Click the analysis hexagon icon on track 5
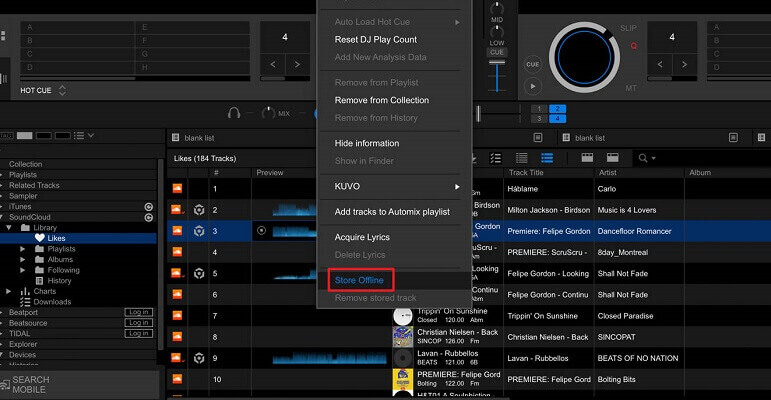Viewport: 771px width, 400px height. click(x=199, y=274)
